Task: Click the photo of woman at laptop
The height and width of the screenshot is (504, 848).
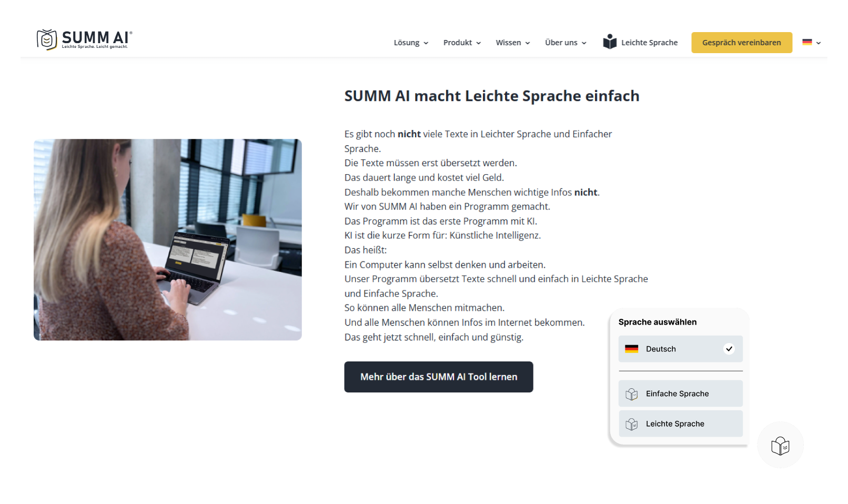Action: coord(168,240)
